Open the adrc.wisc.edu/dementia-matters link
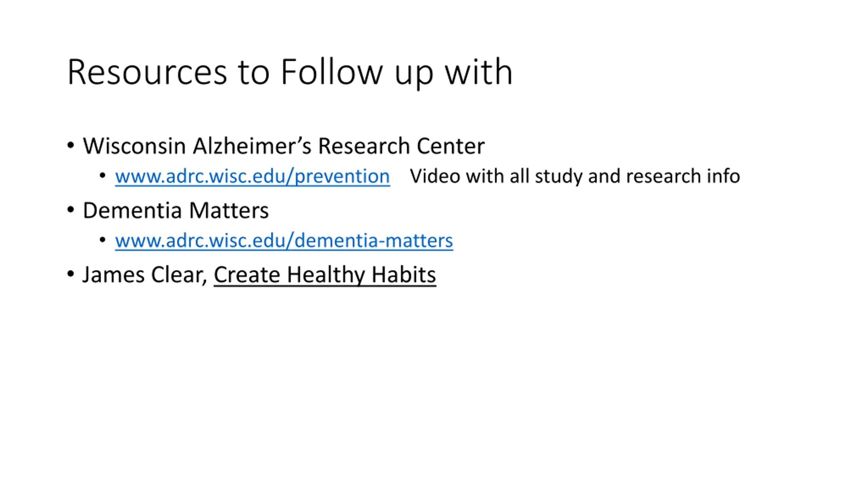 [284, 241]
